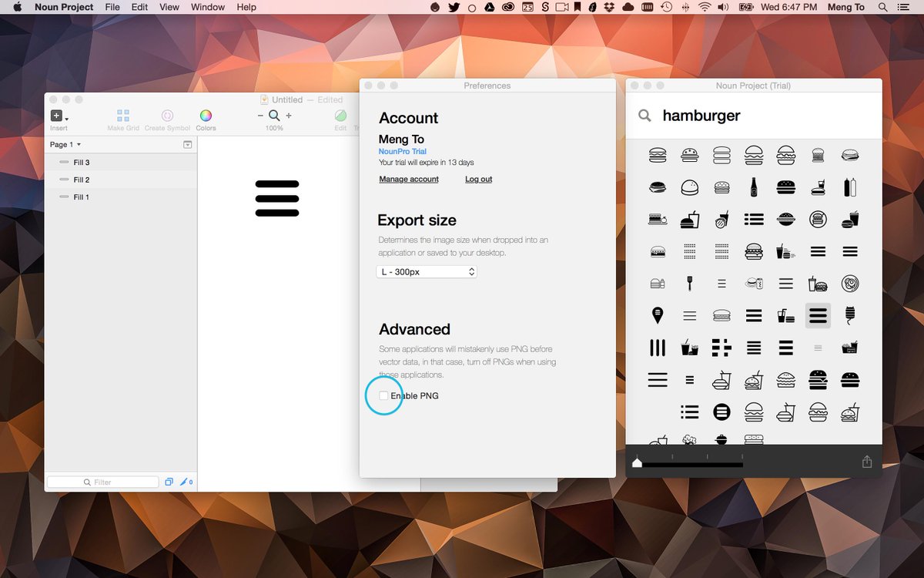Click the kebab skewer icon
924x578 pixels.
click(850, 315)
